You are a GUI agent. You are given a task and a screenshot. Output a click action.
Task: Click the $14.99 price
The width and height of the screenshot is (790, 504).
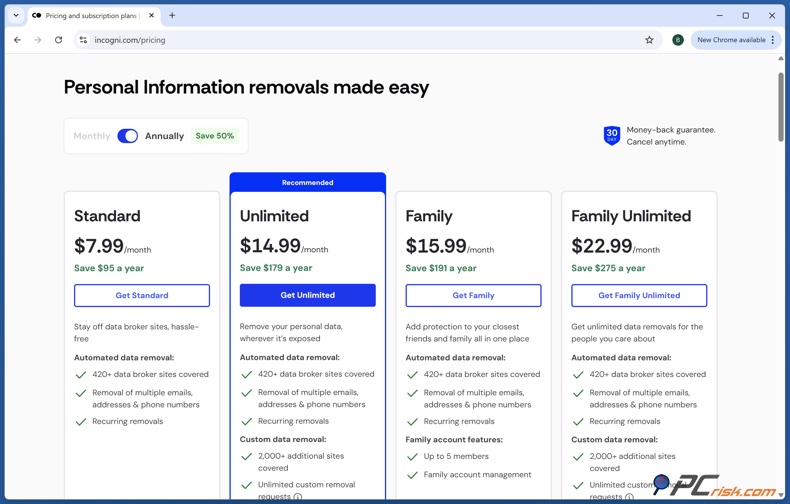(270, 246)
